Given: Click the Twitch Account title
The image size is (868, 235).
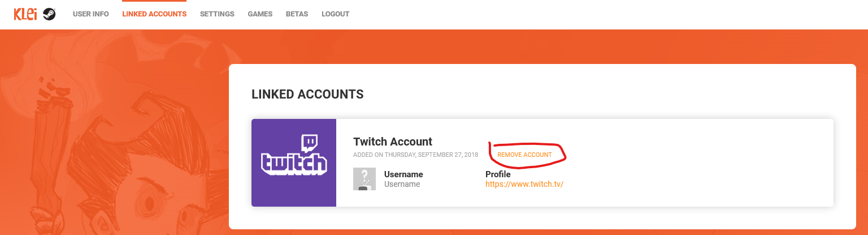Looking at the screenshot, I should (392, 142).
